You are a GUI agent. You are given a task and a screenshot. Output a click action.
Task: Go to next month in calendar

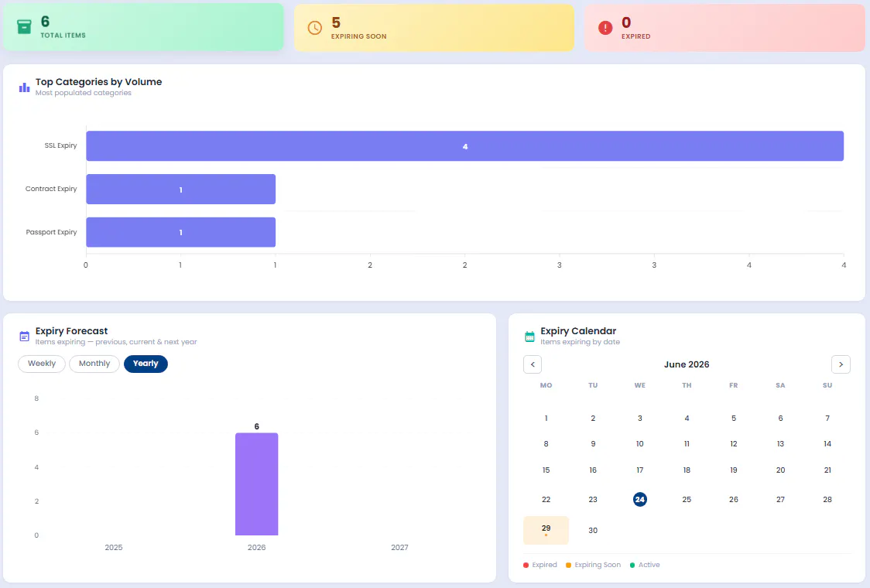coord(841,364)
